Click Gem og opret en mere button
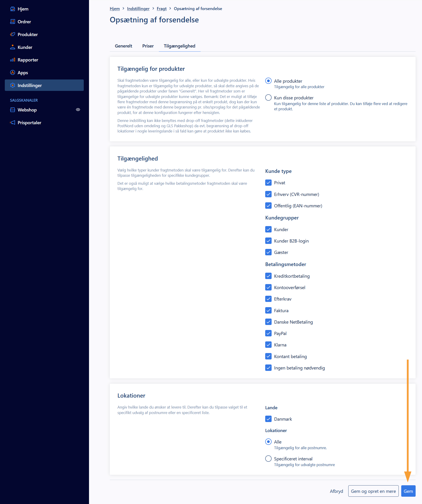Image resolution: width=422 pixels, height=504 pixels. click(373, 491)
